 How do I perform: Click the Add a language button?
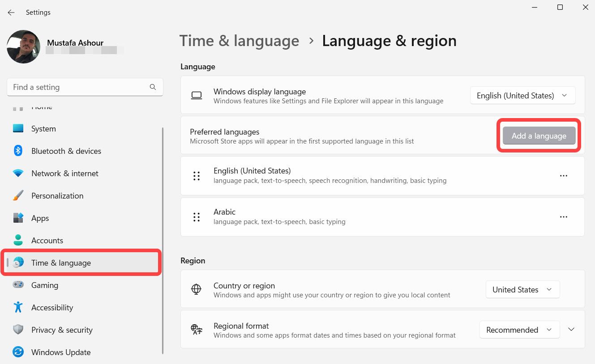tap(539, 136)
